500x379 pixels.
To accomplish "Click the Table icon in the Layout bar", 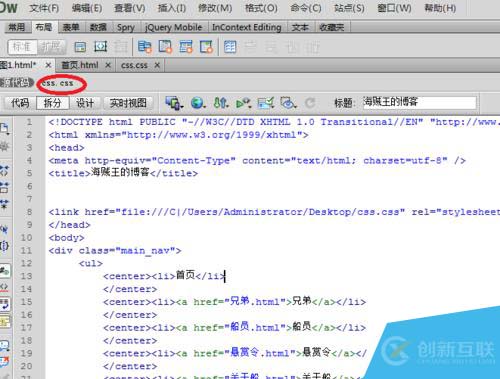I will [x=230, y=47].
